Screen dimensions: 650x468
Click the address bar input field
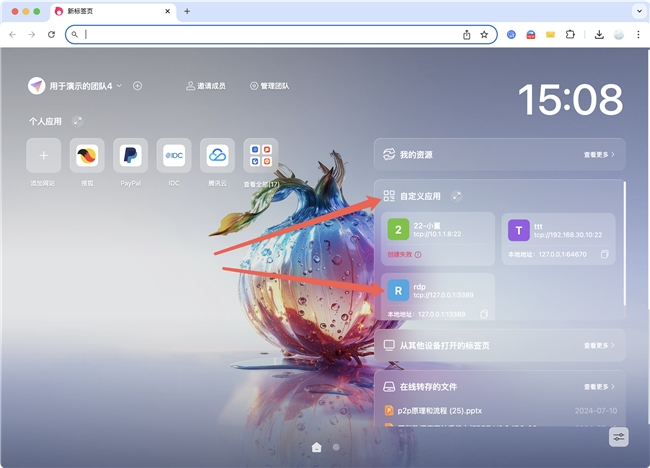click(270, 34)
